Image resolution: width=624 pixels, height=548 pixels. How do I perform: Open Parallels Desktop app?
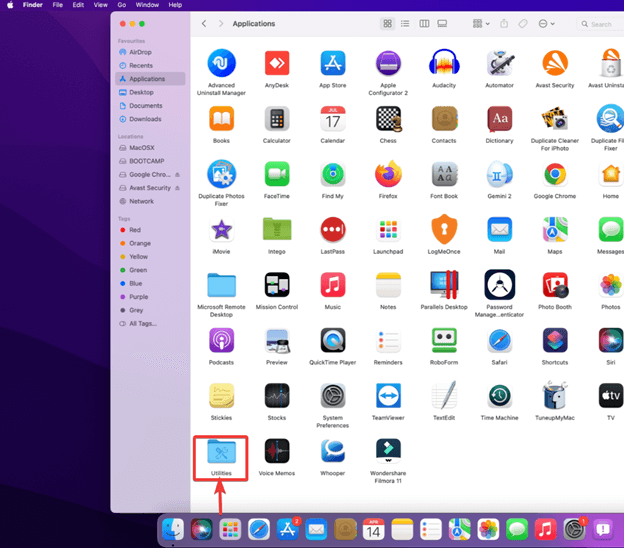click(x=444, y=285)
